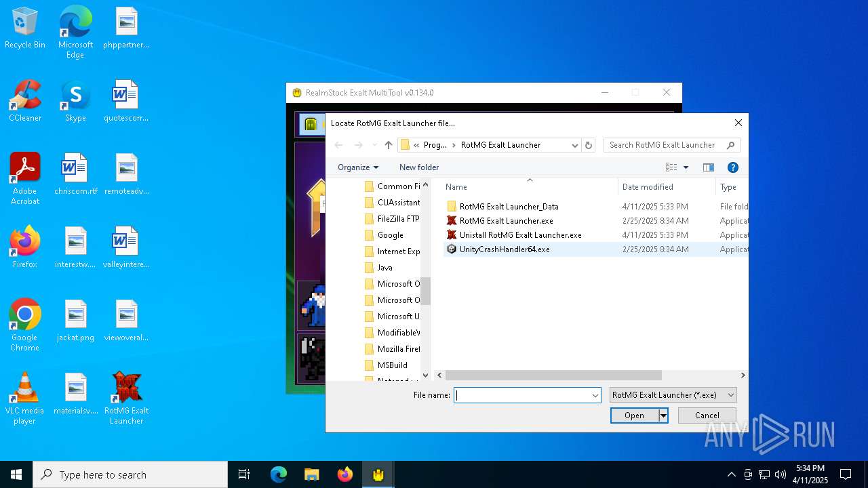Screen dimensions: 868x488
Task: Click the Open button
Action: (x=635, y=415)
